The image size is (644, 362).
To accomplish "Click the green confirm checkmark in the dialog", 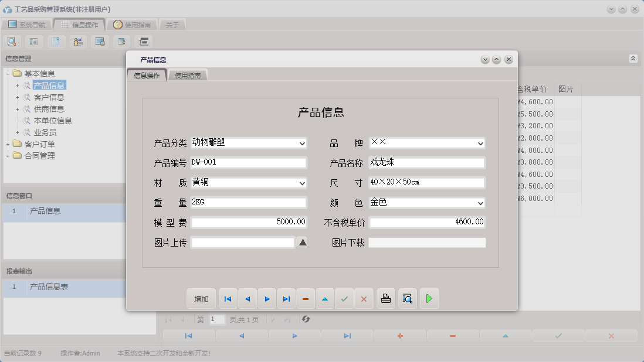I will tap(344, 299).
